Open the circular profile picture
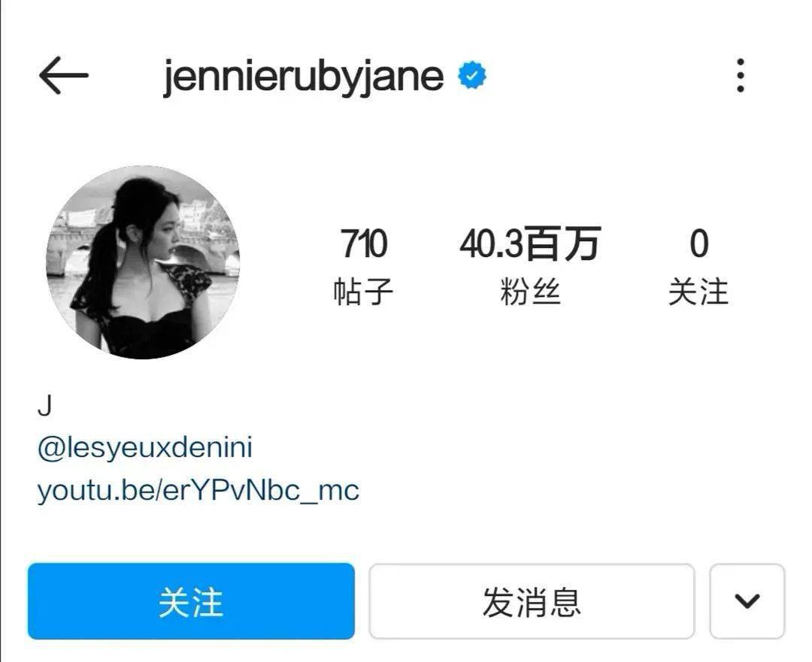Viewport: 812px width, 662px height. 143,262
